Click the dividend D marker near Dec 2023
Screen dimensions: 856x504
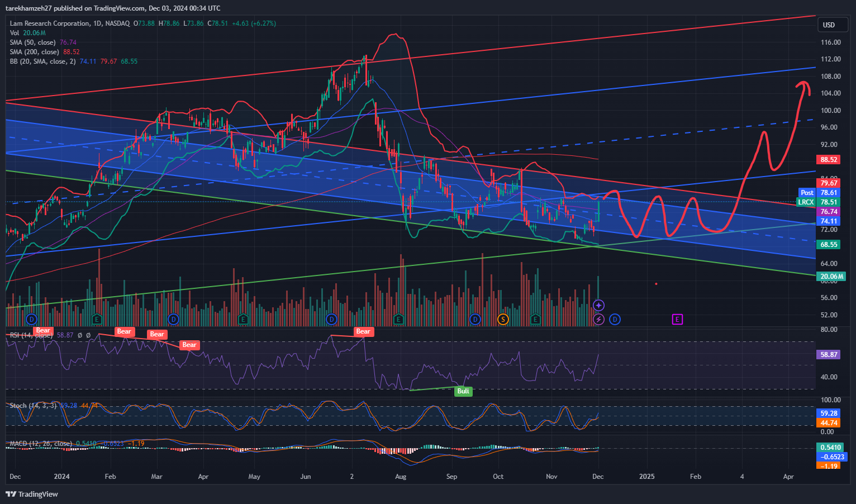32,319
